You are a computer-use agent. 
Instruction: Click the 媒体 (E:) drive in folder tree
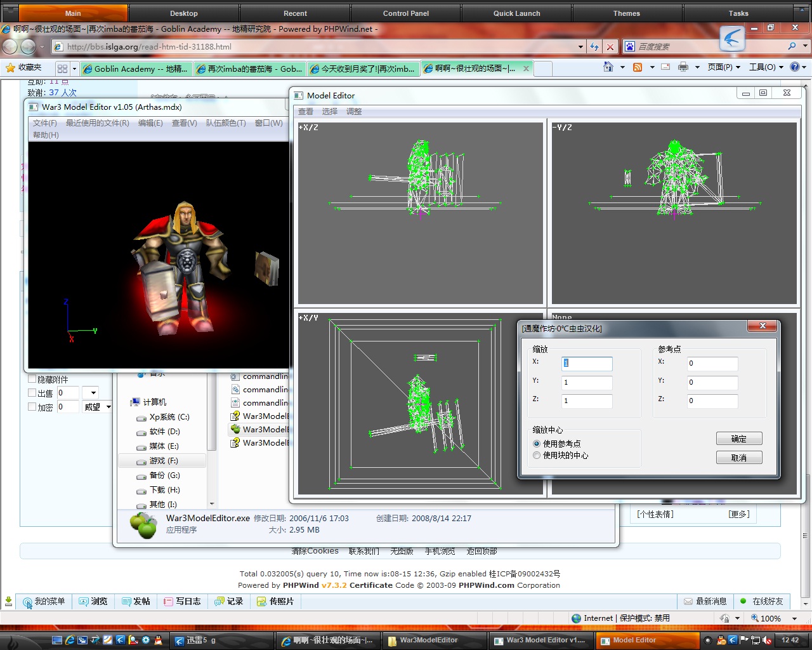tap(164, 446)
